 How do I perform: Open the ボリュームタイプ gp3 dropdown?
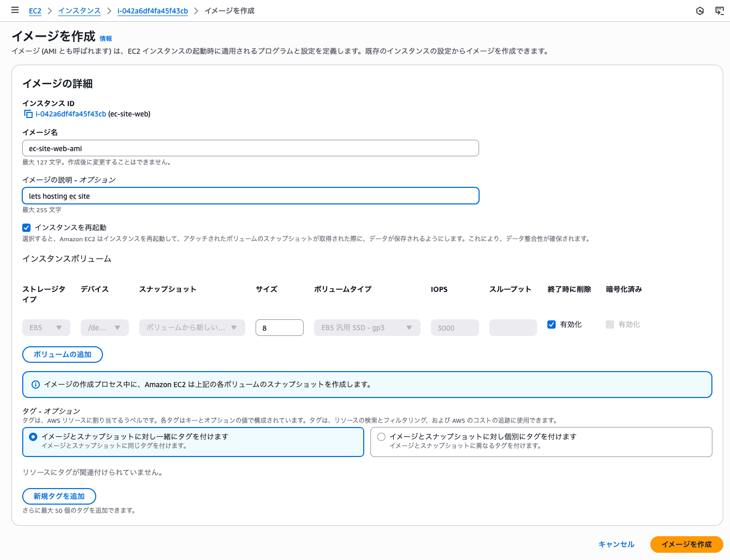[367, 327]
